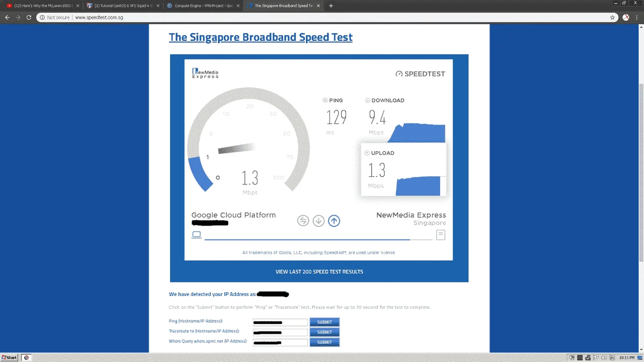This screenshot has height=362, width=644.
Task: Click the round download arrow icon
Action: click(319, 220)
